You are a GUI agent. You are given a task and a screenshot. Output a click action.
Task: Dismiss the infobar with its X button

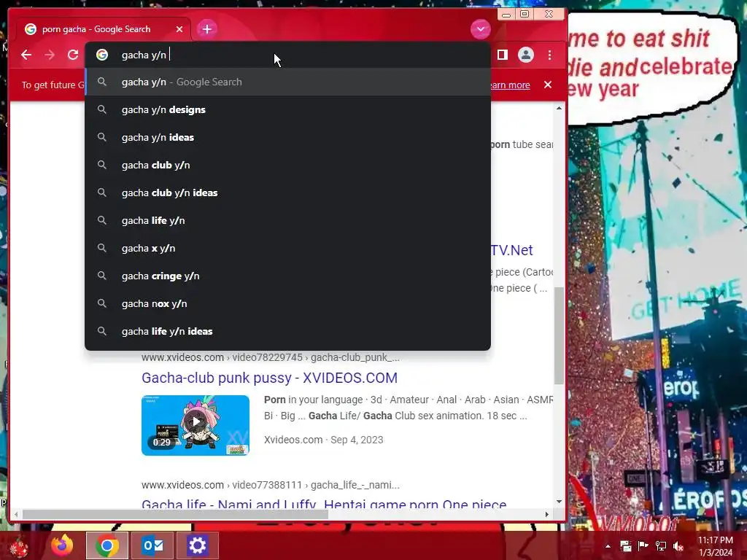pos(548,85)
